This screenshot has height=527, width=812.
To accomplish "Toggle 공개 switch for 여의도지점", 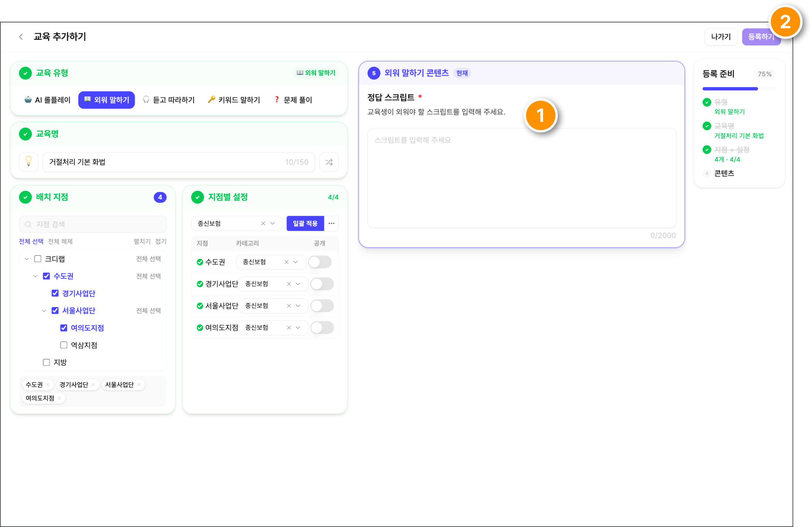I will tap(322, 327).
